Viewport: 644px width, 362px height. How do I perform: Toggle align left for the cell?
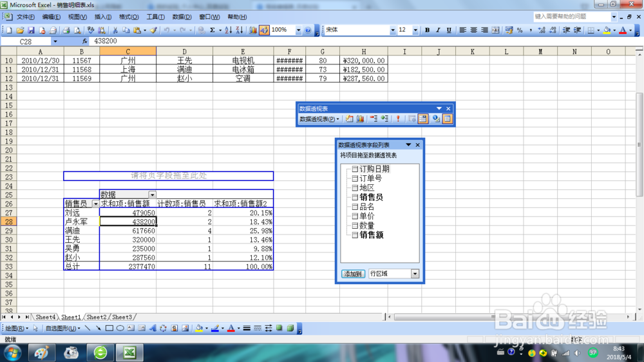pyautogui.click(x=462, y=30)
